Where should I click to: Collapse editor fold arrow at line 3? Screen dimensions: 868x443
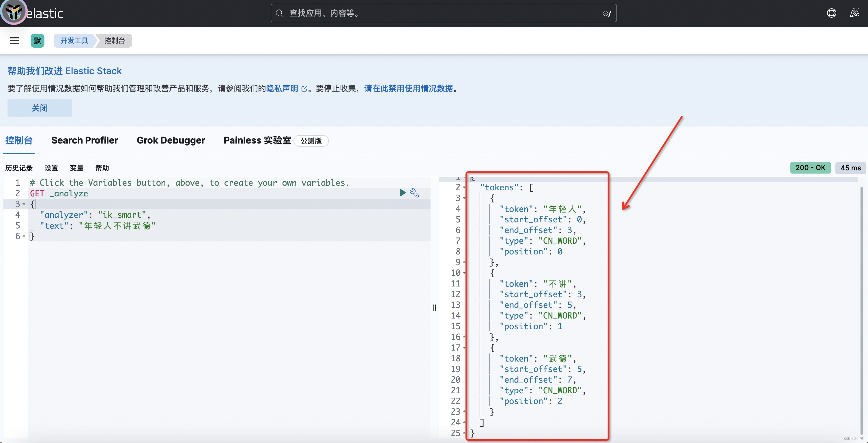tap(24, 204)
